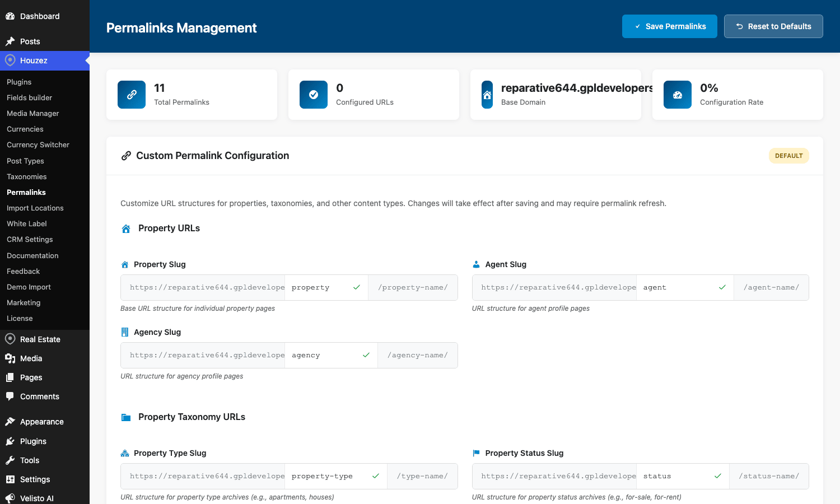
Task: Click the chain icon beside Custom Permalink Configuration
Action: click(x=127, y=156)
